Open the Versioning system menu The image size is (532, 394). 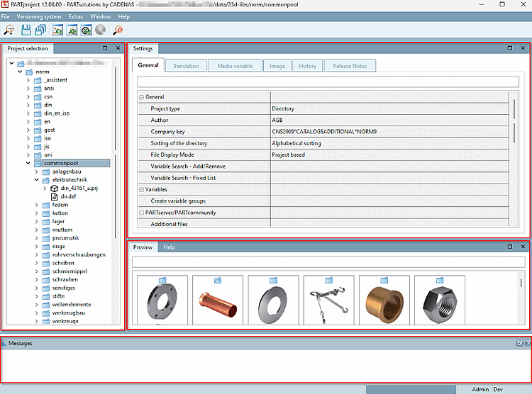[x=40, y=16]
